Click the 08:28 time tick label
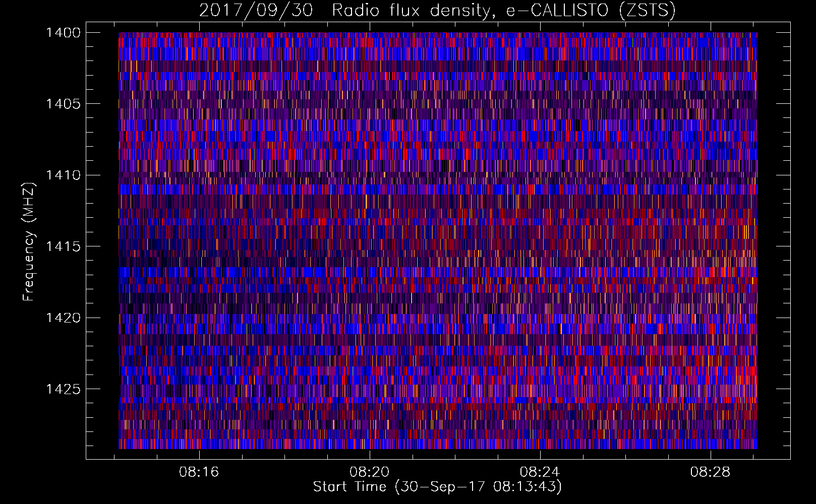The image size is (816, 504). point(711,472)
